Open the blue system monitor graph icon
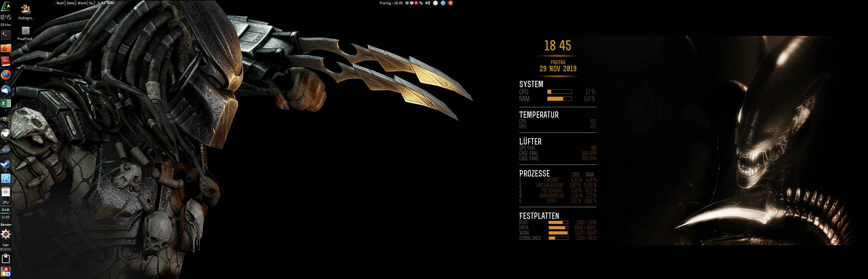This screenshot has width=868, height=279. [6, 178]
